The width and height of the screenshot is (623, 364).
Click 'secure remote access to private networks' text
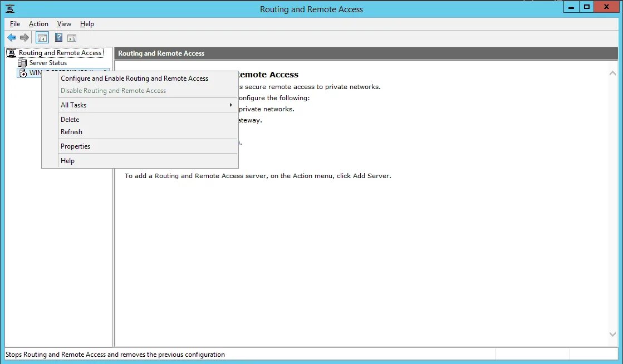pyautogui.click(x=313, y=87)
